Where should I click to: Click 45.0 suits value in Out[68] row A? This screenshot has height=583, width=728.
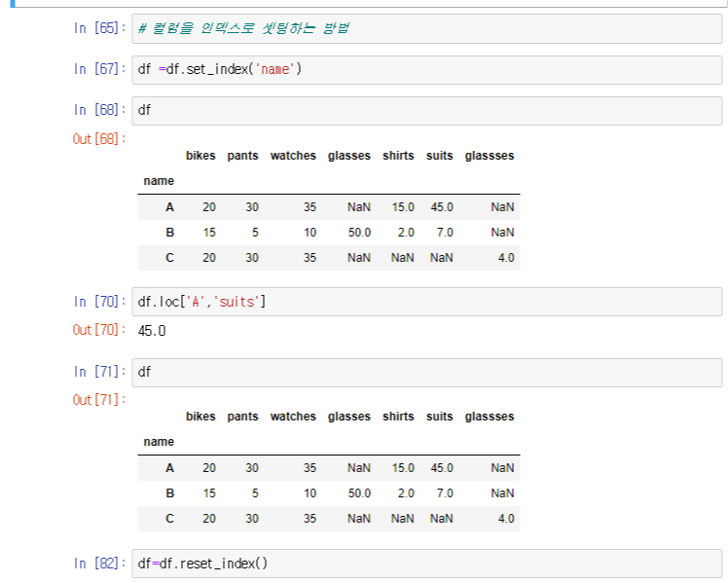click(442, 207)
